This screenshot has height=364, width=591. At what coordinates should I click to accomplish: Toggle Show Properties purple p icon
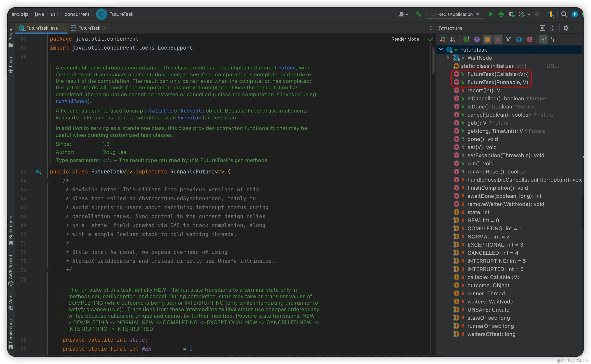[477, 39]
